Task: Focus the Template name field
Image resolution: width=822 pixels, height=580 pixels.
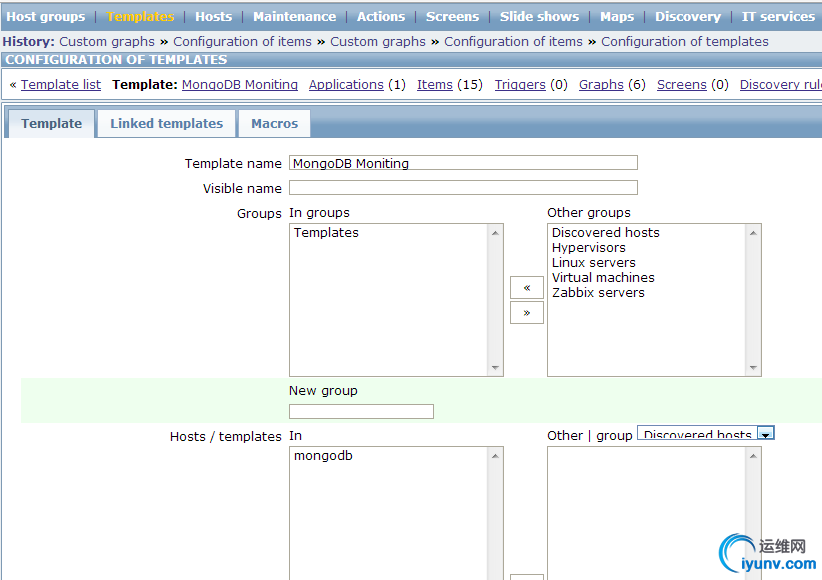Action: (x=463, y=163)
